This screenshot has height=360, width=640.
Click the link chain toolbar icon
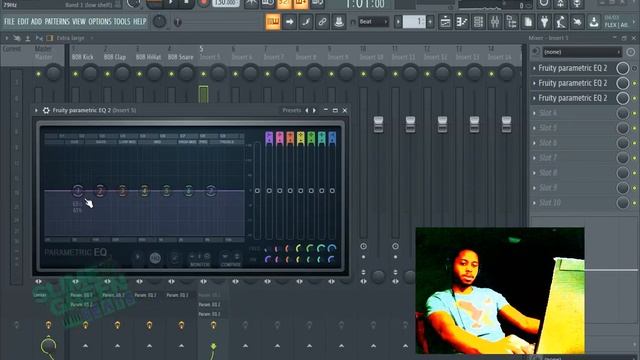(x=322, y=22)
